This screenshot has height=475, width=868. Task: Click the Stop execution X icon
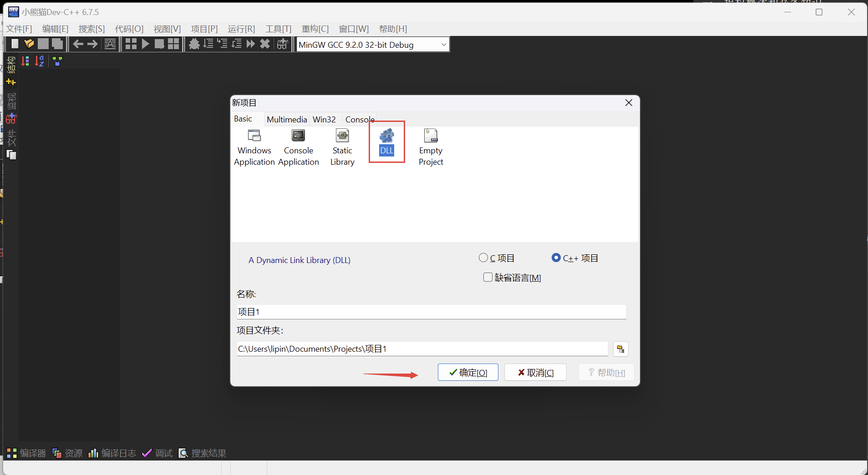(265, 44)
